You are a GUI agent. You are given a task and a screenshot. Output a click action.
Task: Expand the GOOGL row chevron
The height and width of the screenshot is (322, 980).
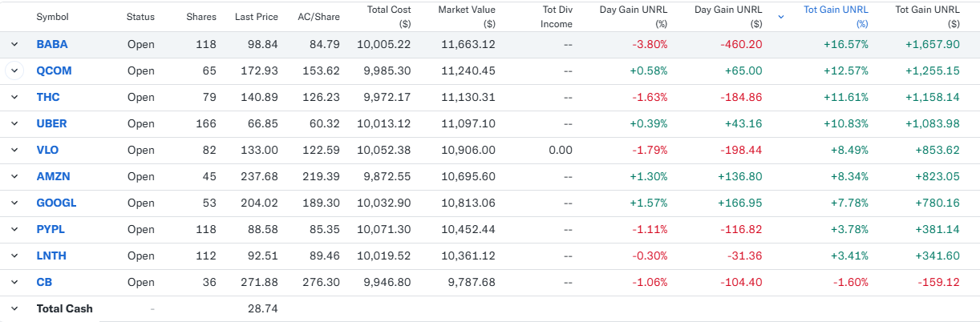tap(14, 203)
